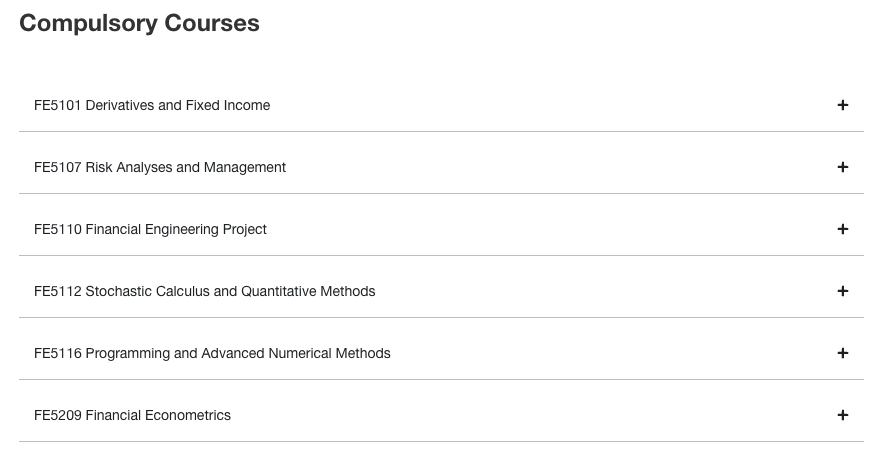Image resolution: width=876 pixels, height=451 pixels.
Task: Click the plus icon for Financial Engineering Project
Action: click(843, 229)
